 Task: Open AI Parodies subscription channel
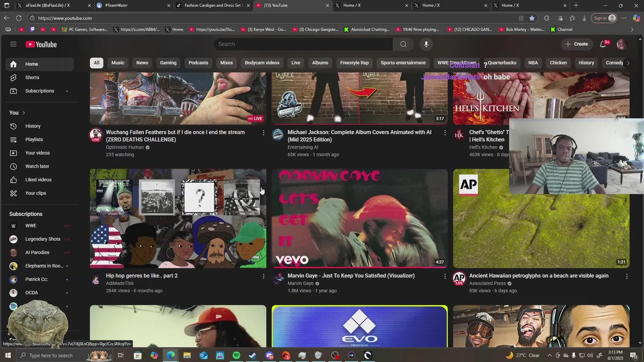click(x=40, y=252)
